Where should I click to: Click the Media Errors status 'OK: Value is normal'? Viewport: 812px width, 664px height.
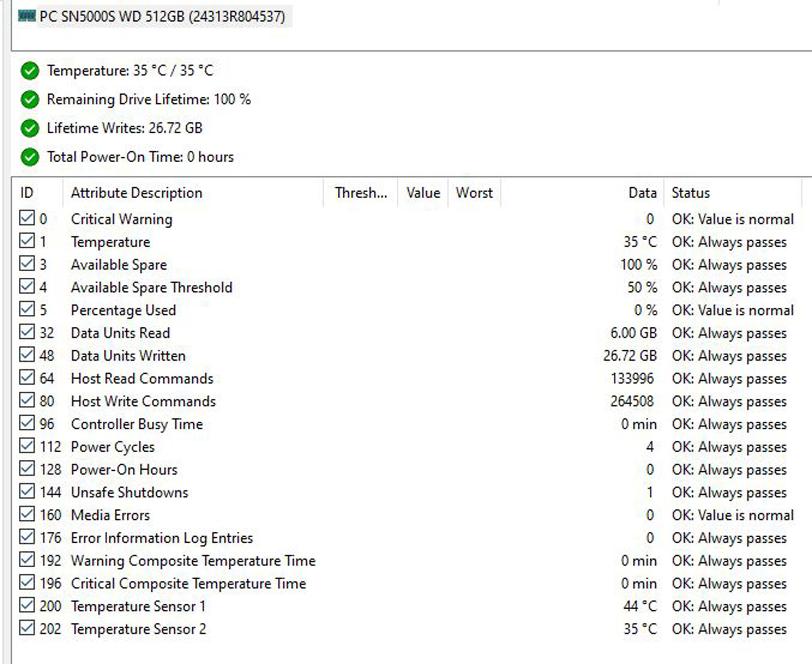point(733,515)
